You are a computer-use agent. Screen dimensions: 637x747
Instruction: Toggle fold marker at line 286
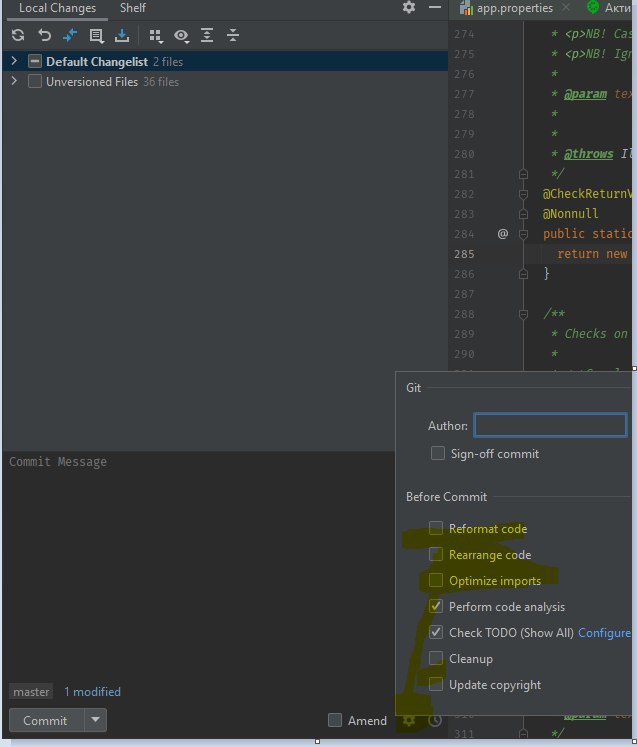[523, 274]
